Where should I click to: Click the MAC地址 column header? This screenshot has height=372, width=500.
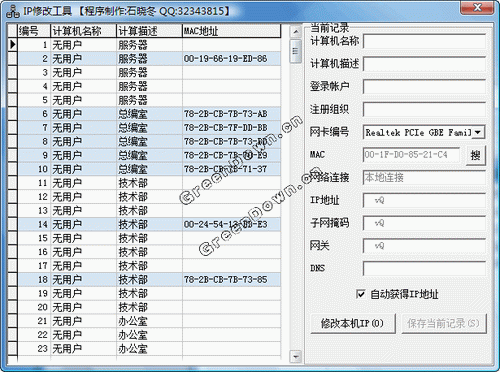tap(232, 31)
